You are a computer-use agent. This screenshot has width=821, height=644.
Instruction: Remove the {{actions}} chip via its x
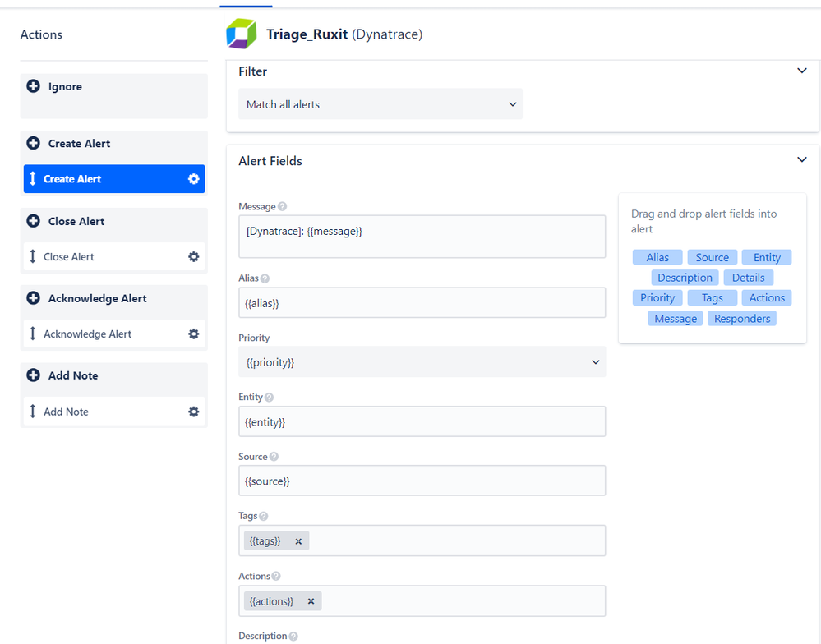click(311, 601)
